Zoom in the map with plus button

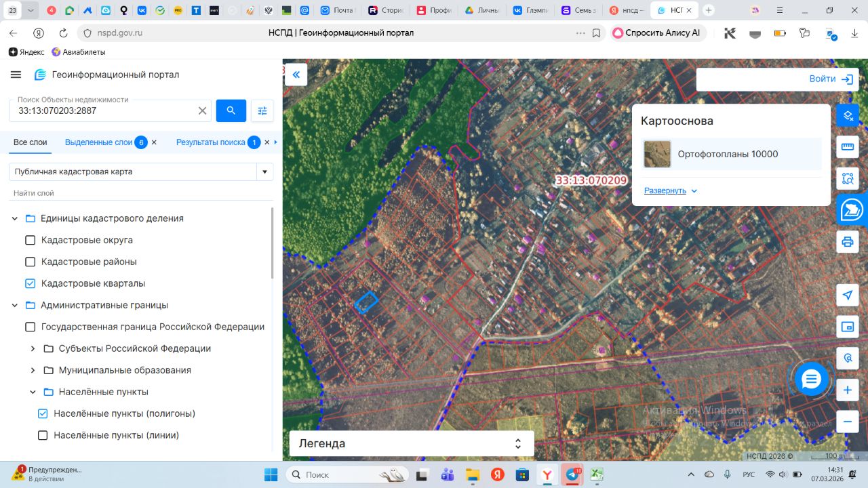point(847,390)
